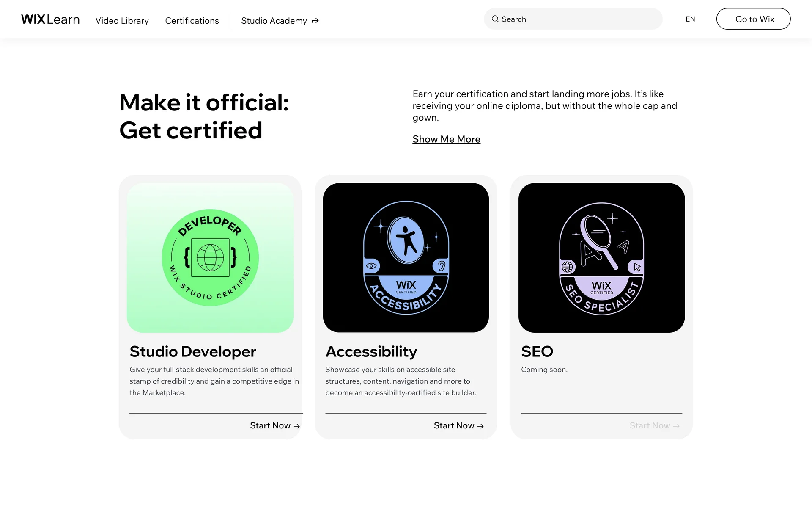The height and width of the screenshot is (508, 812).
Task: Click the disabled SEO Start Now link
Action: click(654, 426)
